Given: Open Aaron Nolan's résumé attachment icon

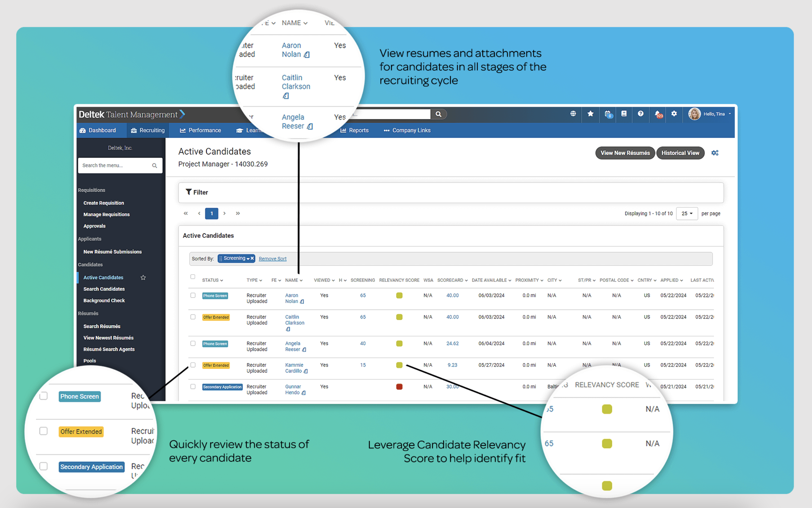Looking at the screenshot, I should 302,302.
